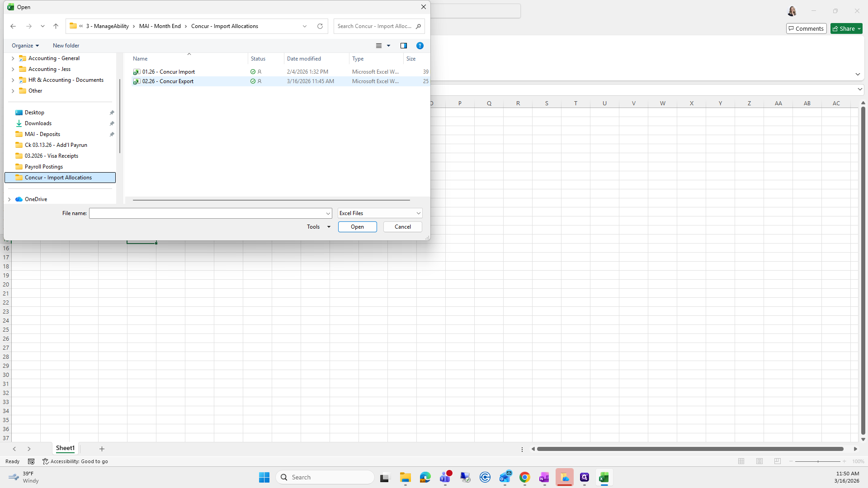This screenshot has width=868, height=488.
Task: Open the Change your view dropdown
Action: pos(388,46)
